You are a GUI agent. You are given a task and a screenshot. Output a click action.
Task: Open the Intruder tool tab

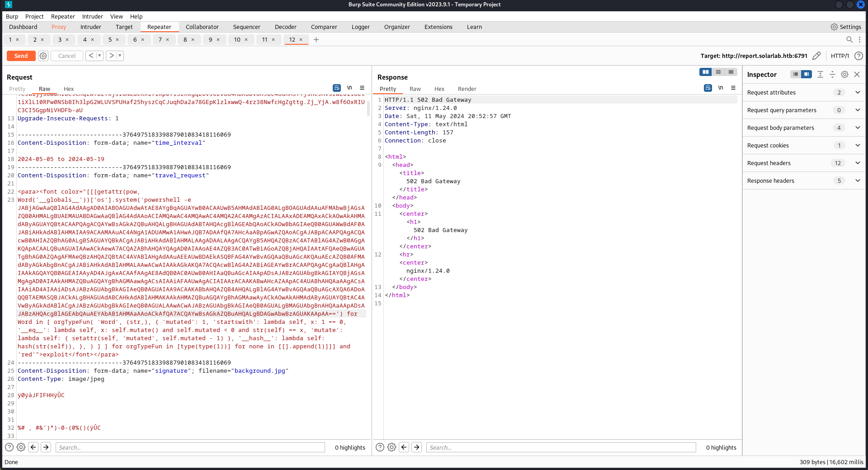coord(91,27)
